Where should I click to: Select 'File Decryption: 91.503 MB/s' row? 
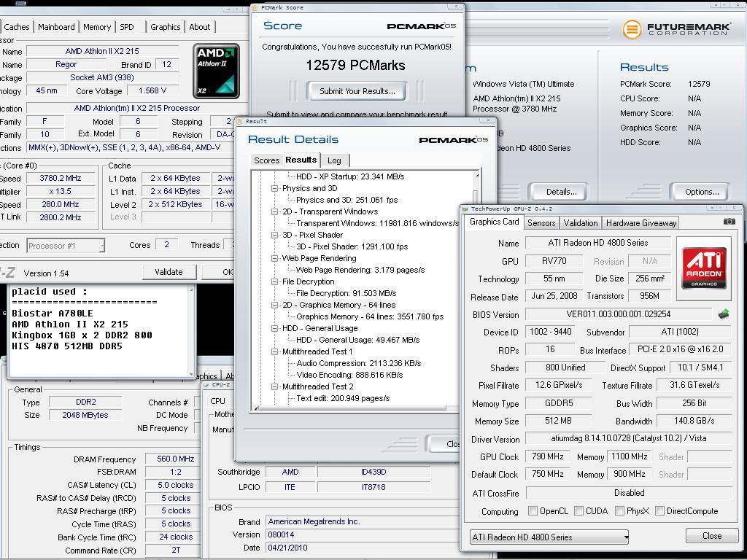[x=347, y=293]
